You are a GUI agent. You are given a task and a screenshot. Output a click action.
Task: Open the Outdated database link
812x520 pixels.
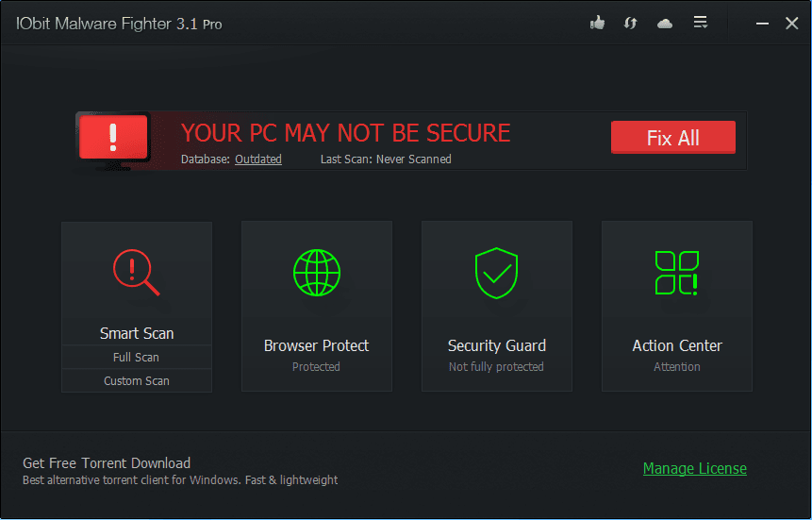coord(257,159)
